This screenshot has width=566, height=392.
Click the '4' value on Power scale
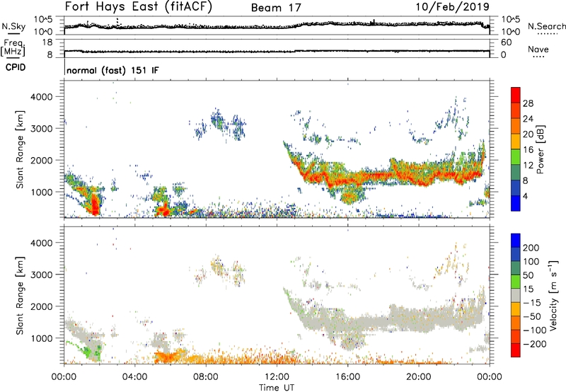point(526,196)
